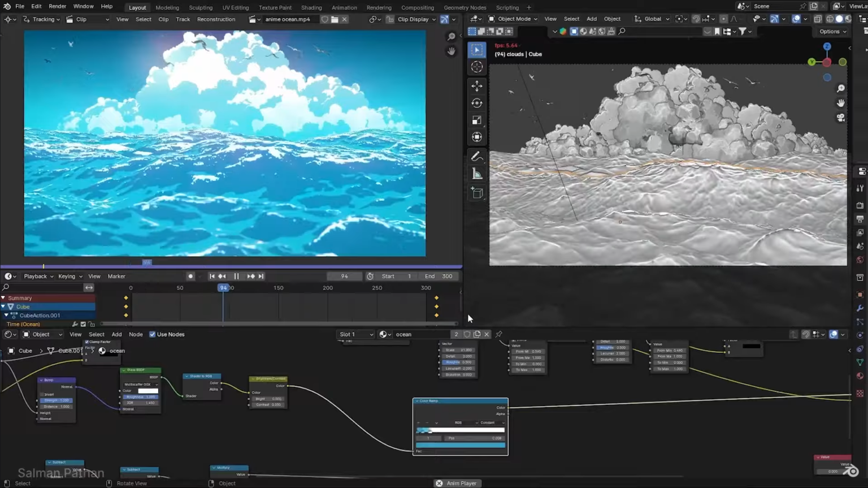Switch to the Shading workspace tab

[311, 7]
